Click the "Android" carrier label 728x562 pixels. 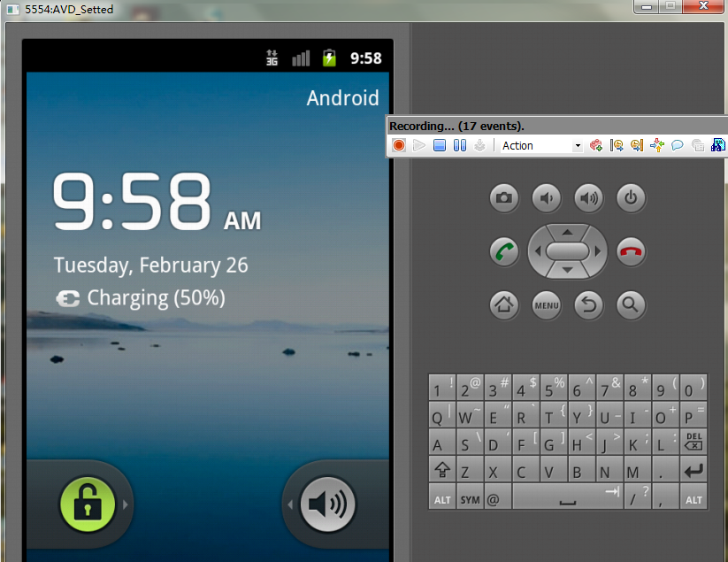(x=342, y=98)
